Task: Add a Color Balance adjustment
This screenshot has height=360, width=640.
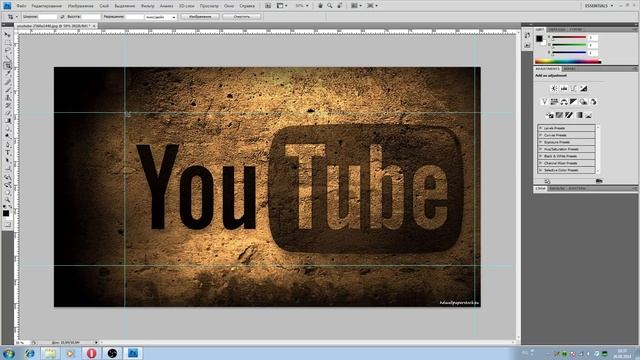Action: point(564,102)
